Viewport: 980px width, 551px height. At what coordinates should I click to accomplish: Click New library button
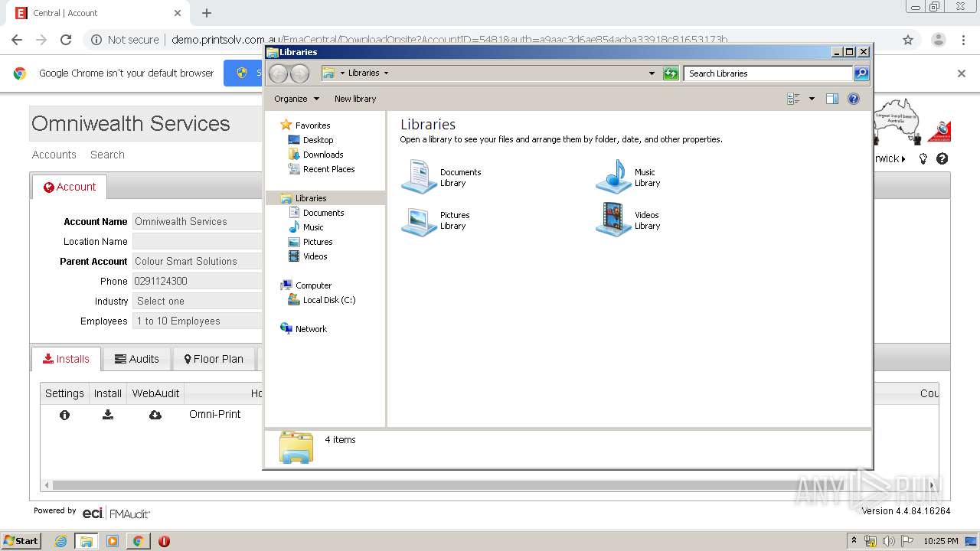(355, 99)
